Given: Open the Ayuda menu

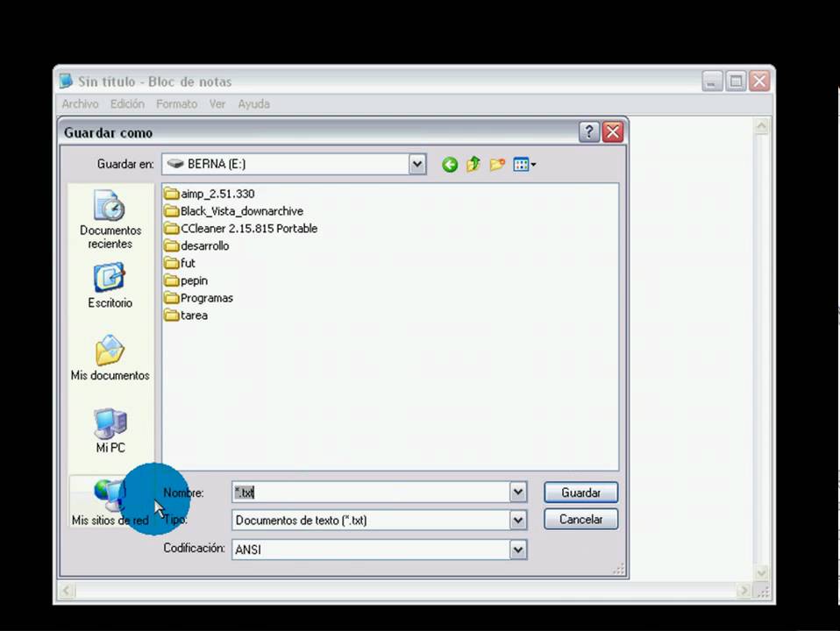Looking at the screenshot, I should (254, 104).
